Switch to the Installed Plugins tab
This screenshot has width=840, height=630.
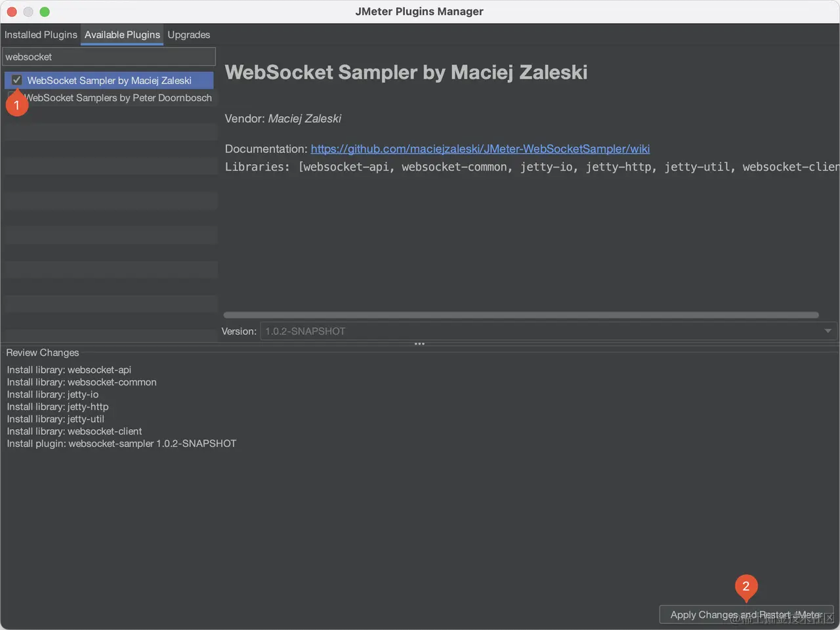41,34
